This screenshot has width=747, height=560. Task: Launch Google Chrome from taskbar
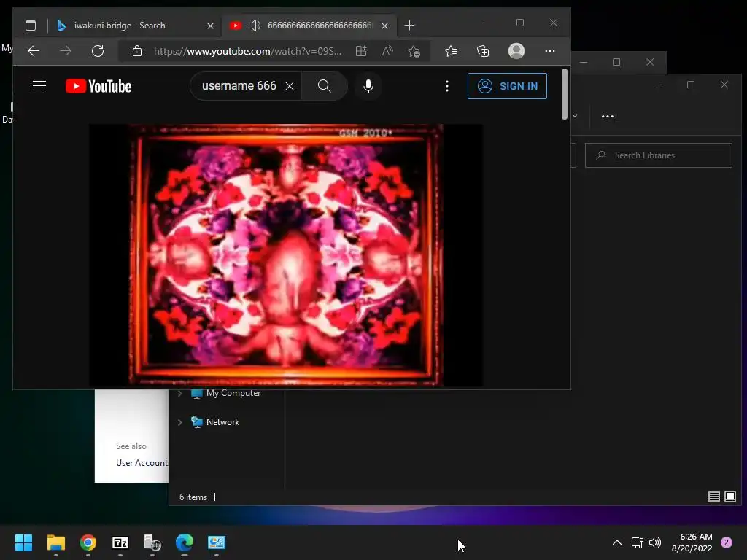click(88, 542)
